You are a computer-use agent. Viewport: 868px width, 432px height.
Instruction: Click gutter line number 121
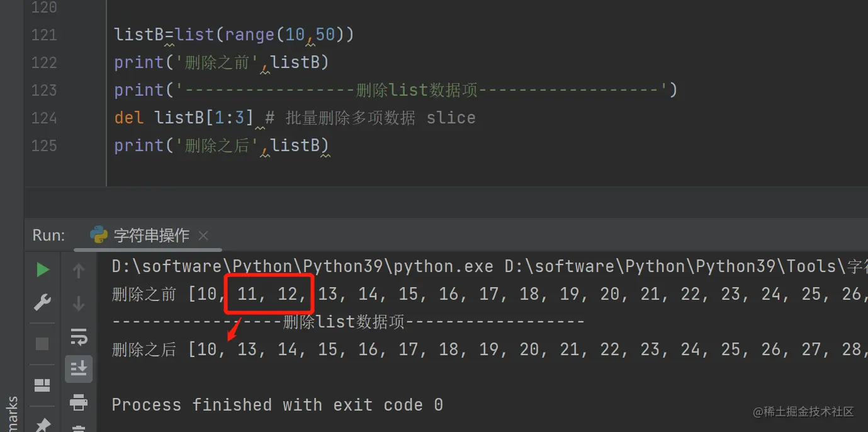44,35
